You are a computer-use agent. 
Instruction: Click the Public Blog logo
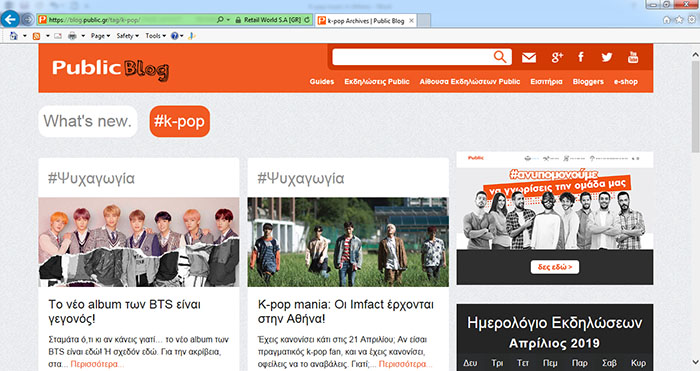tap(110, 69)
